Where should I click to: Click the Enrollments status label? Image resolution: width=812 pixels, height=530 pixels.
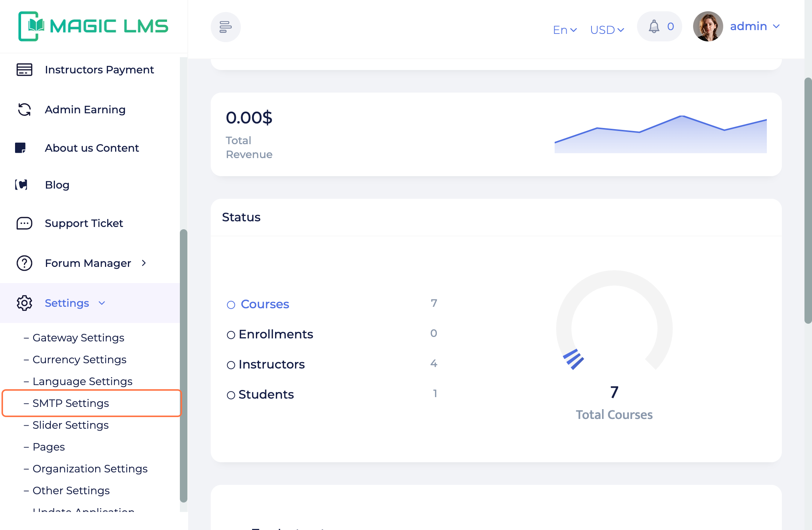point(276,334)
